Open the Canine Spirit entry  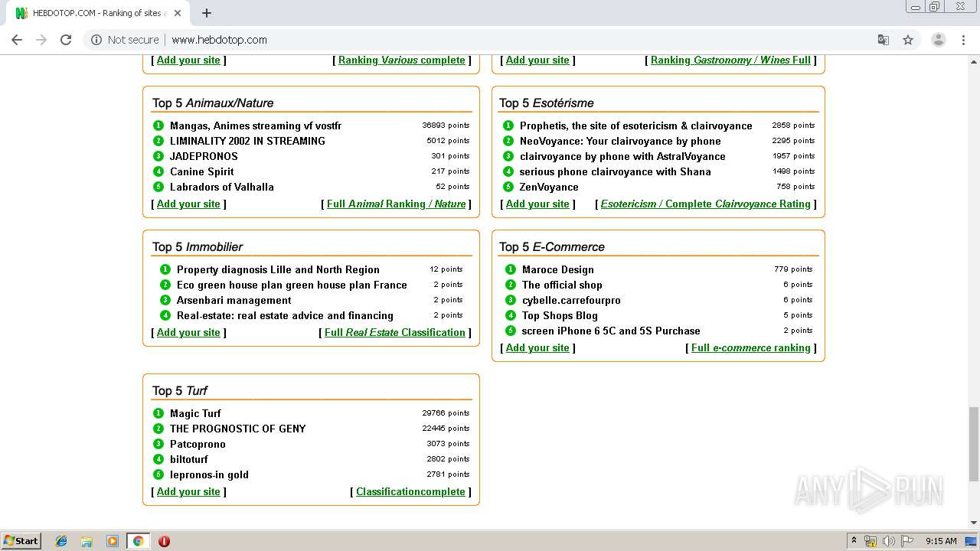tap(202, 171)
